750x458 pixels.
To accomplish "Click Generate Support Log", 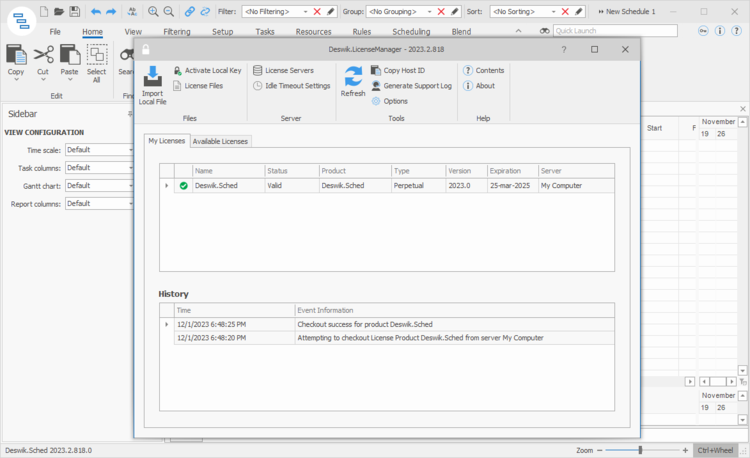I will (x=411, y=86).
